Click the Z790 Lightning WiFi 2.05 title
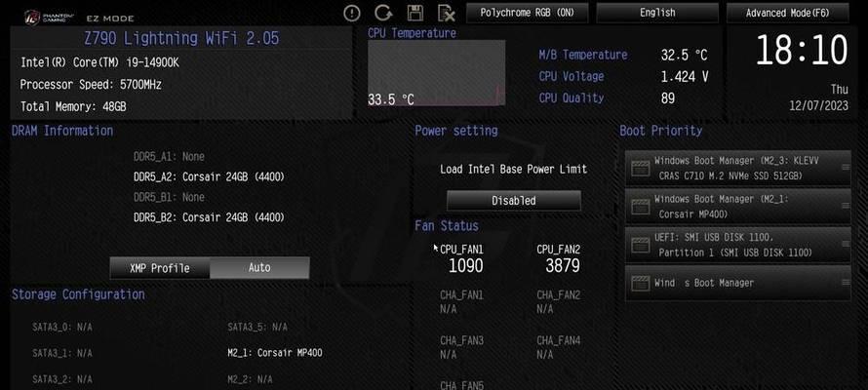 pos(181,38)
